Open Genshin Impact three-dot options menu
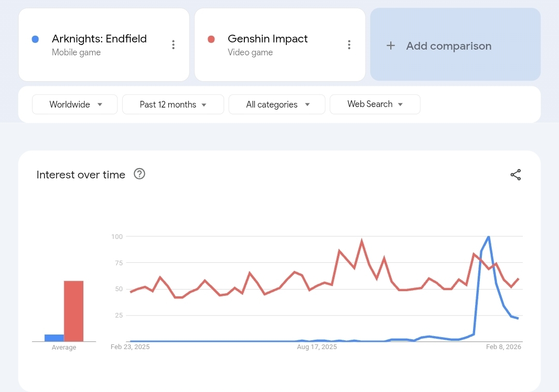Image resolution: width=559 pixels, height=392 pixels. click(x=349, y=45)
